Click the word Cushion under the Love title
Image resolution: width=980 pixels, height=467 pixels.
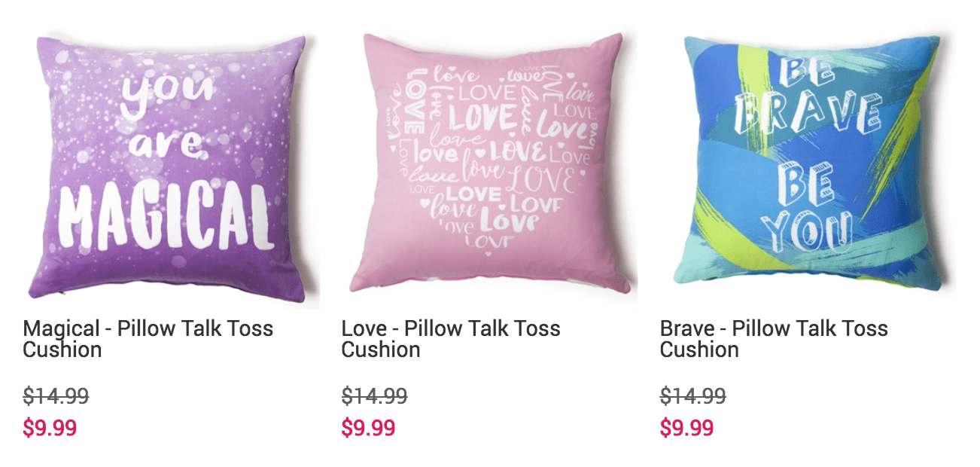point(381,350)
